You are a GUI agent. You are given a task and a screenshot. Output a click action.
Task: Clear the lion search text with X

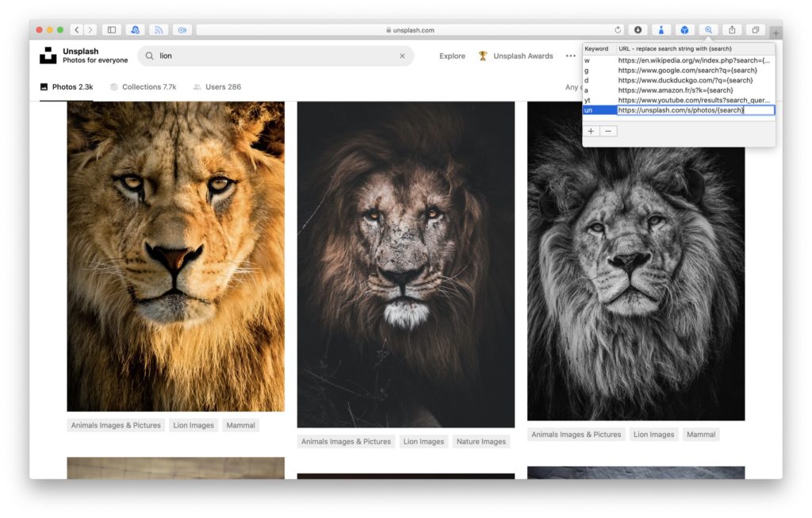(x=402, y=56)
